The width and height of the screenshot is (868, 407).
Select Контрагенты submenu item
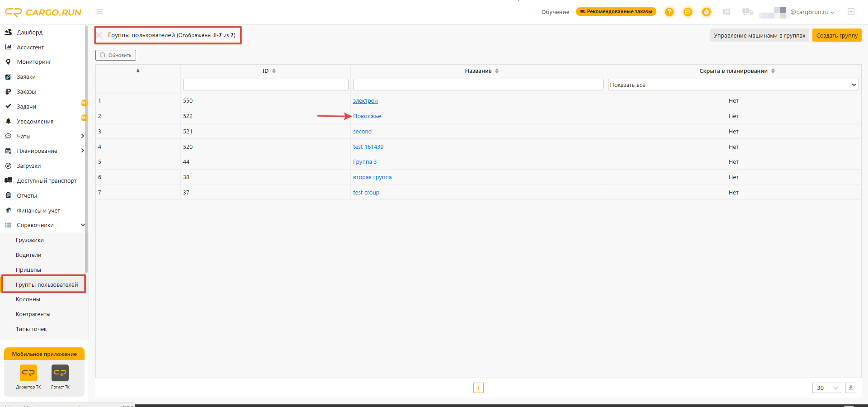click(33, 314)
